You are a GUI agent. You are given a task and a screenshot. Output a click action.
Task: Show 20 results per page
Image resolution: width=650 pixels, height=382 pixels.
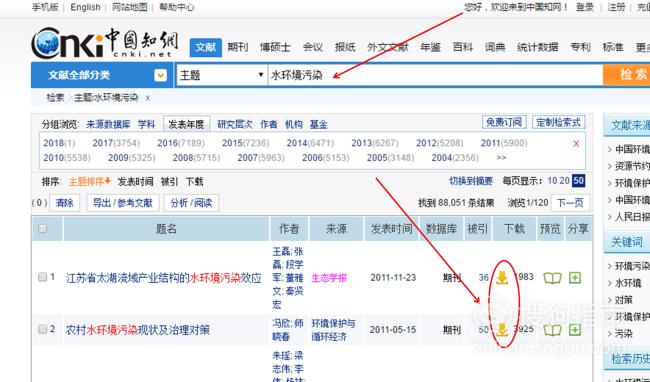pyautogui.click(x=564, y=181)
